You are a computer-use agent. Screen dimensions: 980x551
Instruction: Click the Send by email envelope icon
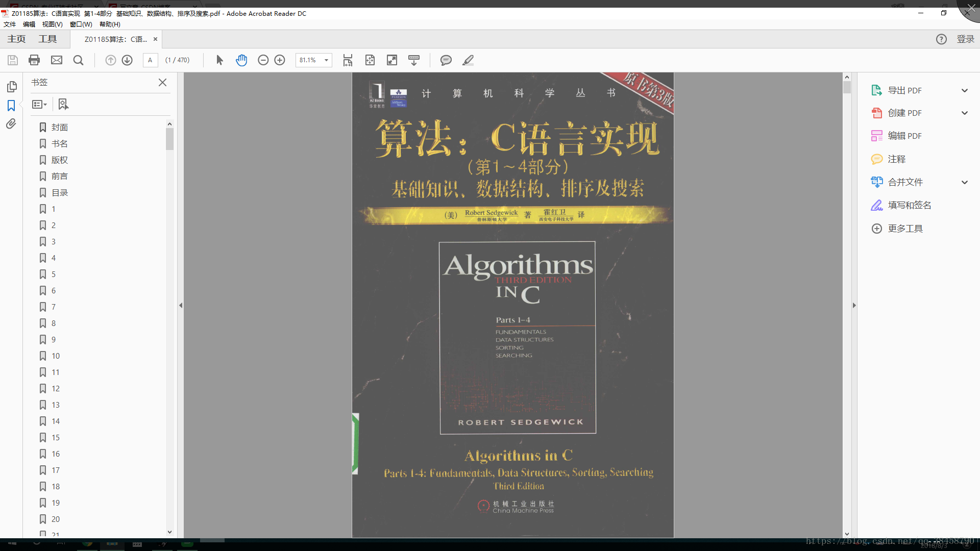57,60
